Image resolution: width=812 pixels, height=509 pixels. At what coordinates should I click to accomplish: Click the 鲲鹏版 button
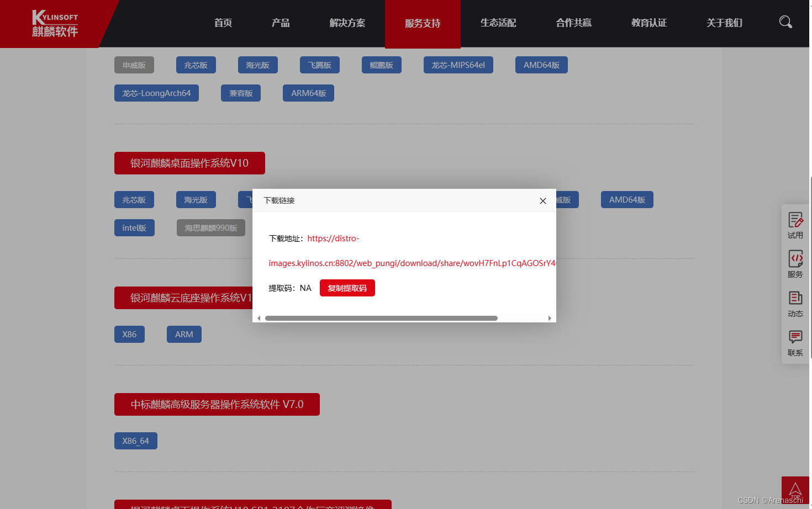[x=382, y=65]
